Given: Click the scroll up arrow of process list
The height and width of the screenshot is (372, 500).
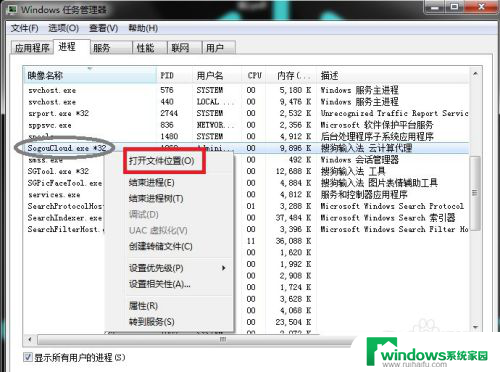Looking at the screenshot, I should click(x=475, y=73).
